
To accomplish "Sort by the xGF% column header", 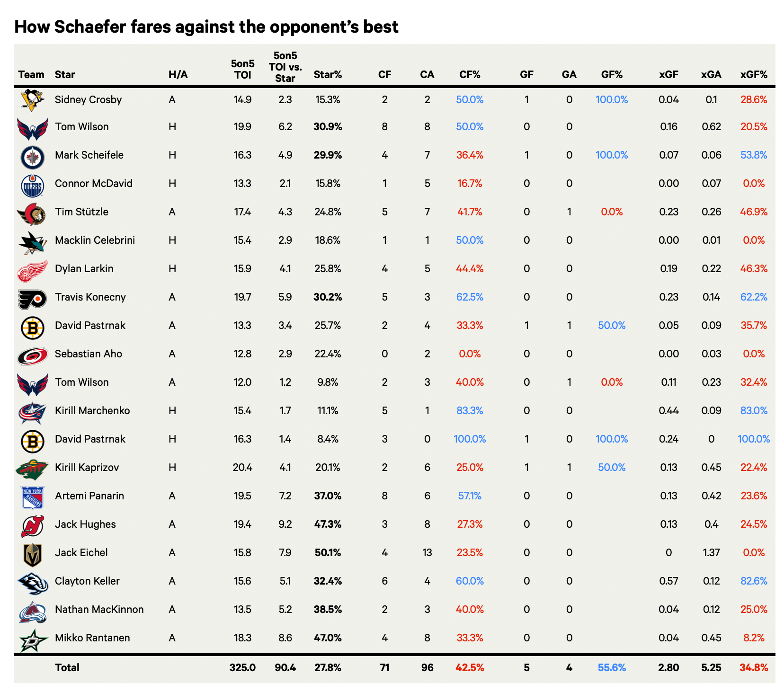I will click(754, 75).
